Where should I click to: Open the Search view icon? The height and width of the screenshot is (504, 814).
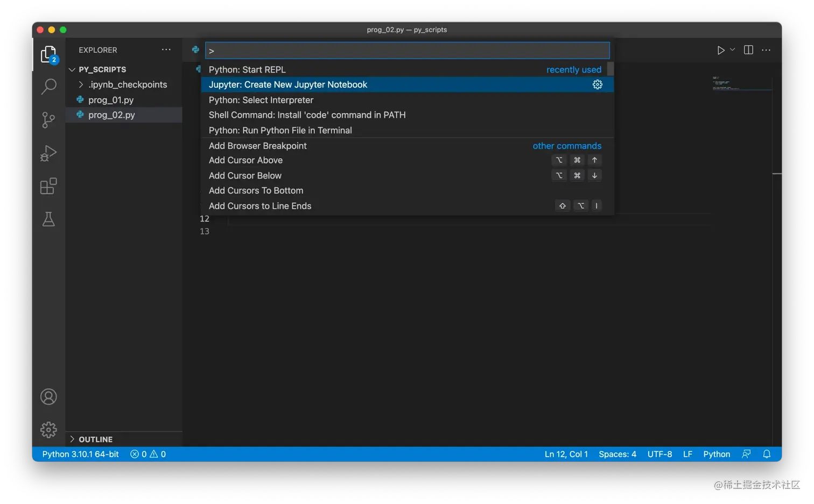tap(48, 87)
